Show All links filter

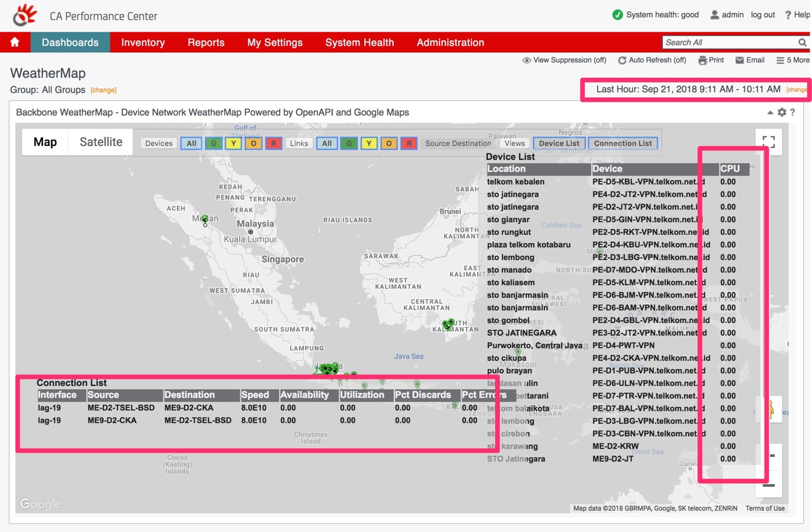(x=327, y=143)
